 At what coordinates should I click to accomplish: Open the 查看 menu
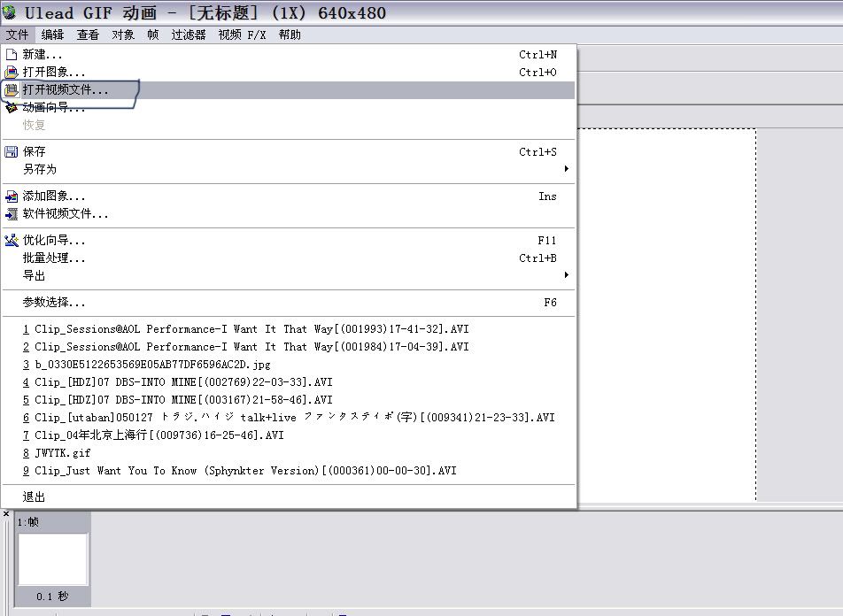(88, 35)
